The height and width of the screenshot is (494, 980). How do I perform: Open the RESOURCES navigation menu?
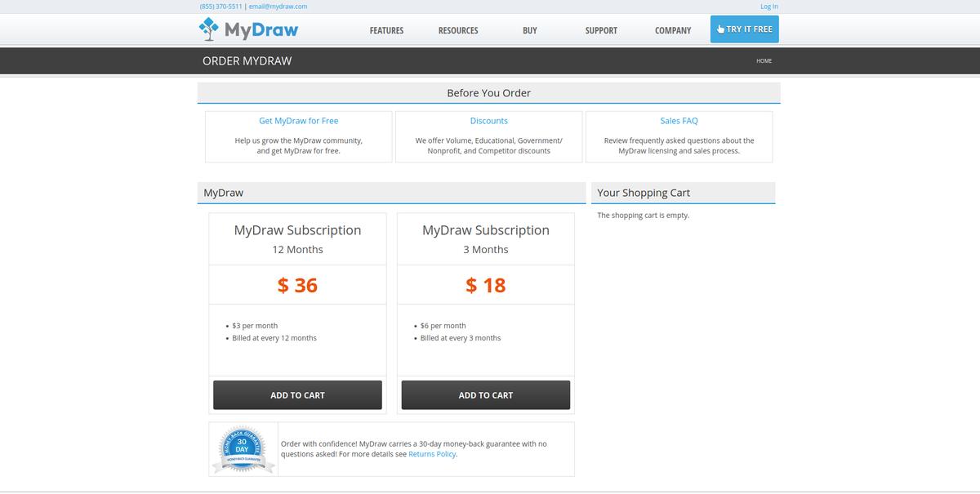[458, 30]
